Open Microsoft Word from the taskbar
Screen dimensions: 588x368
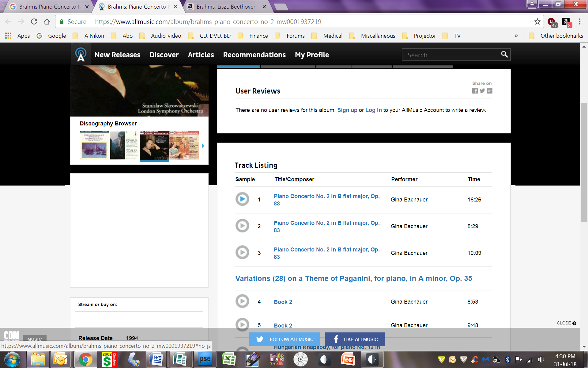click(x=156, y=359)
